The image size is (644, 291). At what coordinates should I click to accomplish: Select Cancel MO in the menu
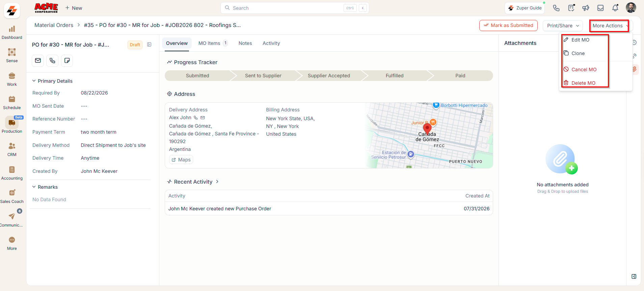pyautogui.click(x=584, y=70)
